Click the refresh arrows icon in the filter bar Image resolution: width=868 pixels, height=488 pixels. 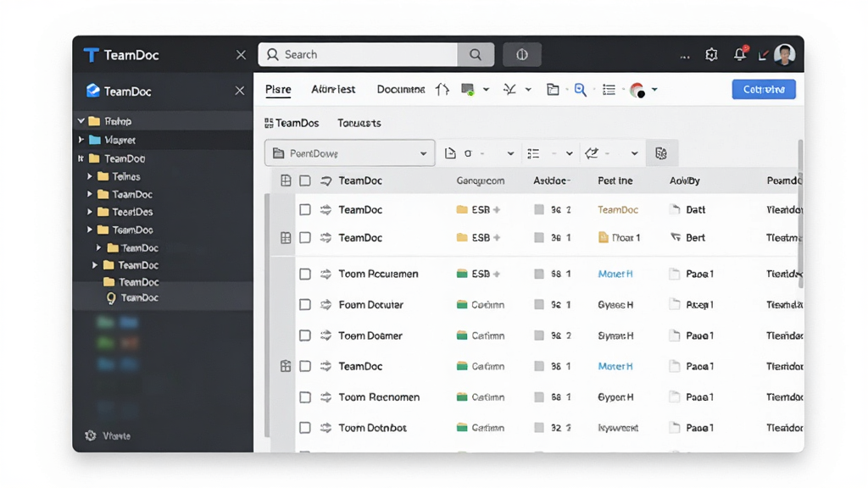click(x=592, y=153)
